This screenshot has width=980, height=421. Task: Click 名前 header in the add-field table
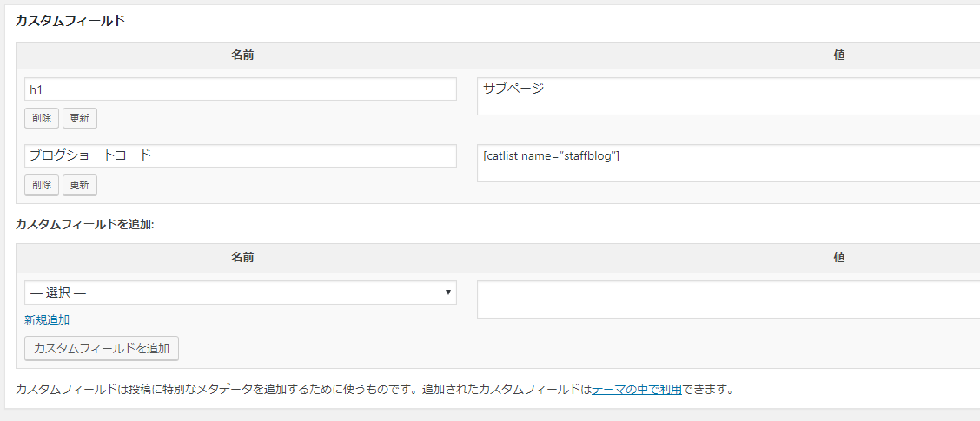point(242,258)
